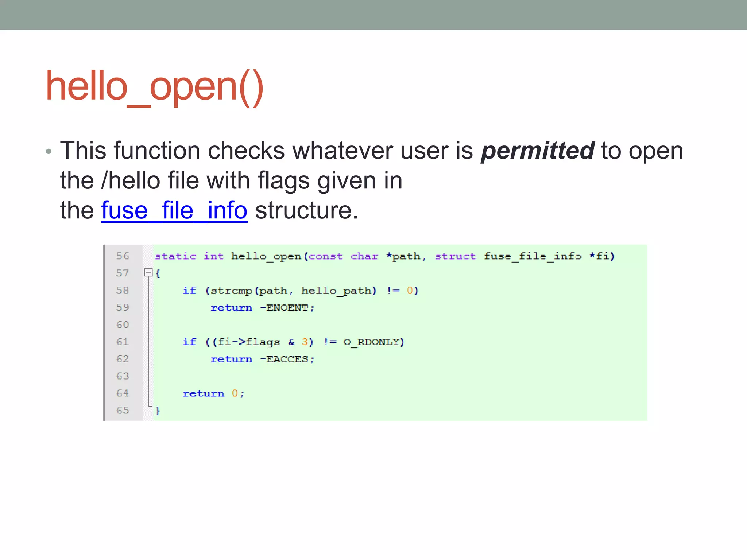Select line number 64 in the gutter

pos(123,393)
